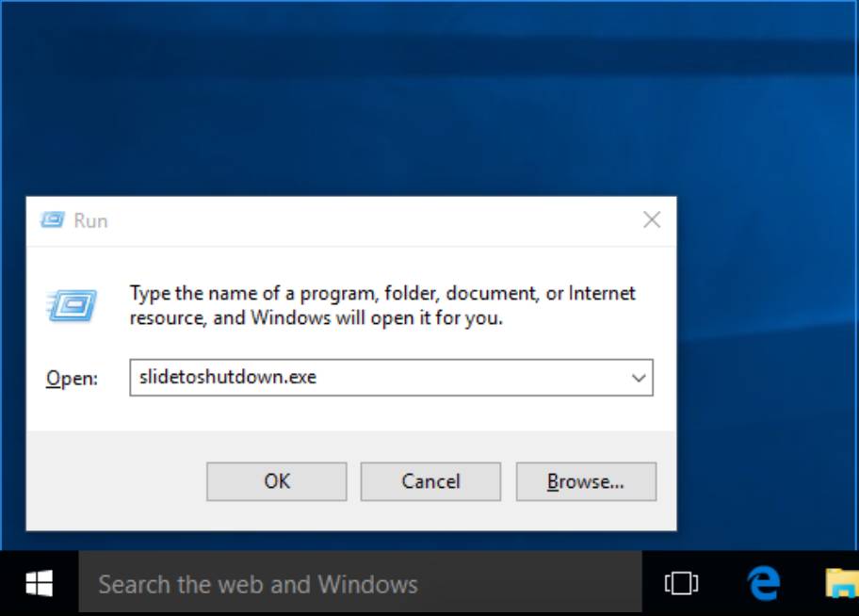Open the Browse file picker
The image size is (859, 616).
[x=586, y=481]
